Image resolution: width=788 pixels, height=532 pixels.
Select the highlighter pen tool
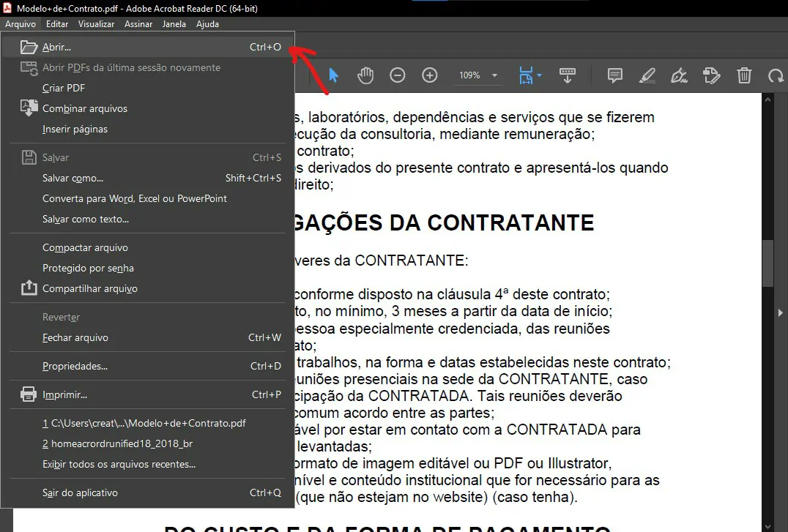[647, 75]
